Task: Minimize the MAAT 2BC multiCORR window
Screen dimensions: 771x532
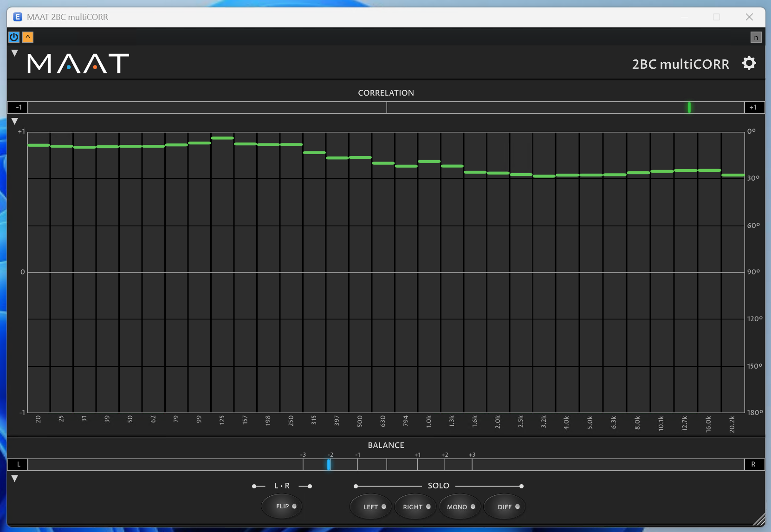Action: [x=684, y=17]
